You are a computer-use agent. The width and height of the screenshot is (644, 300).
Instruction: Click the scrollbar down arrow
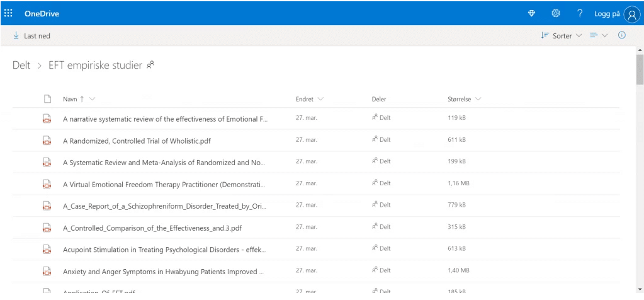coord(640,289)
